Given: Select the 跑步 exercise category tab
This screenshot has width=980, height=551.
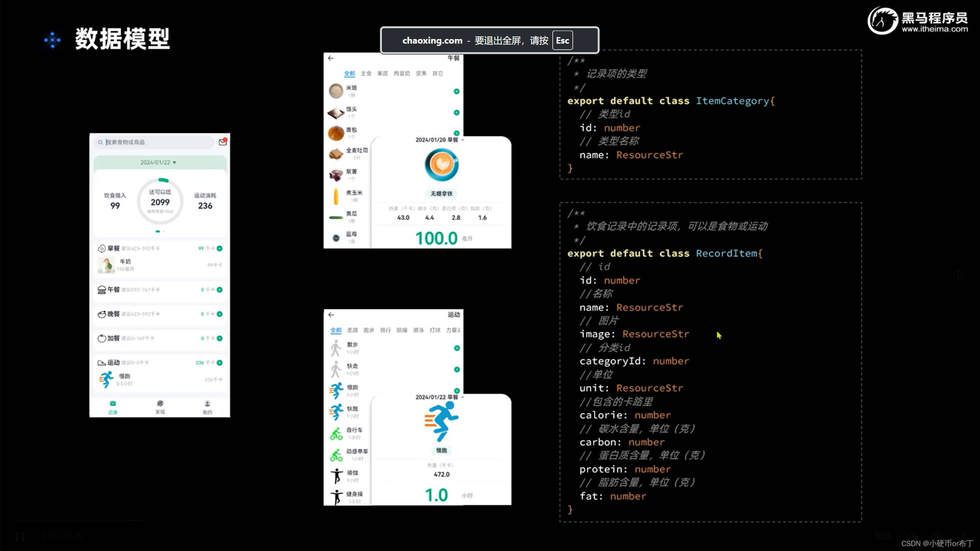Looking at the screenshot, I should click(369, 330).
